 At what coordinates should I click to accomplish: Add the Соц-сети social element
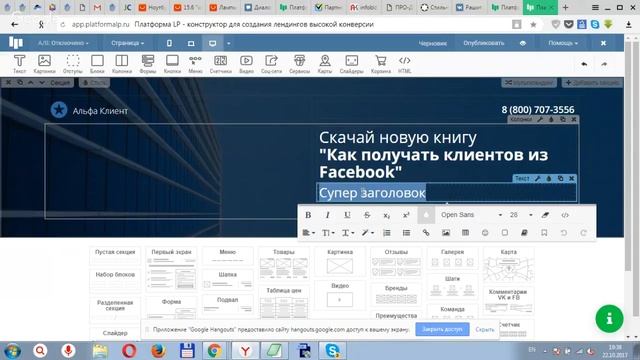271,64
